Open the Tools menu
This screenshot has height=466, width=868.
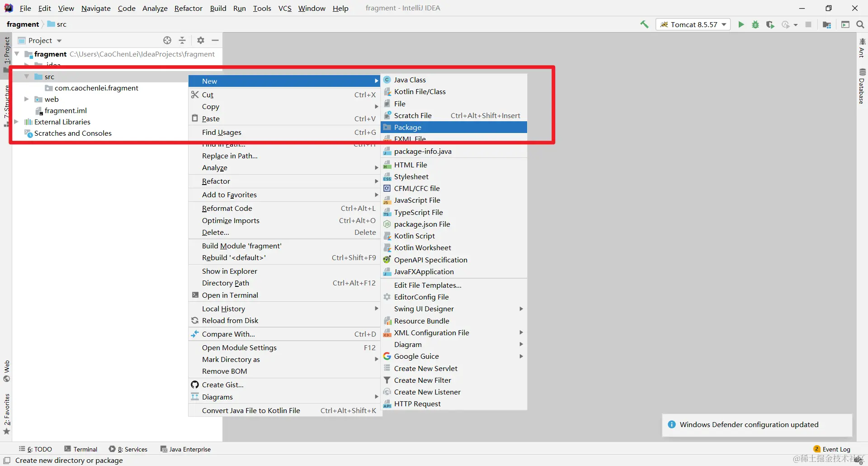click(262, 8)
